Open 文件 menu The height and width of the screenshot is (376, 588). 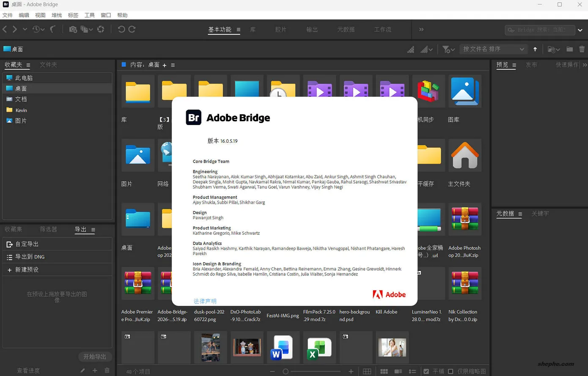(8, 15)
